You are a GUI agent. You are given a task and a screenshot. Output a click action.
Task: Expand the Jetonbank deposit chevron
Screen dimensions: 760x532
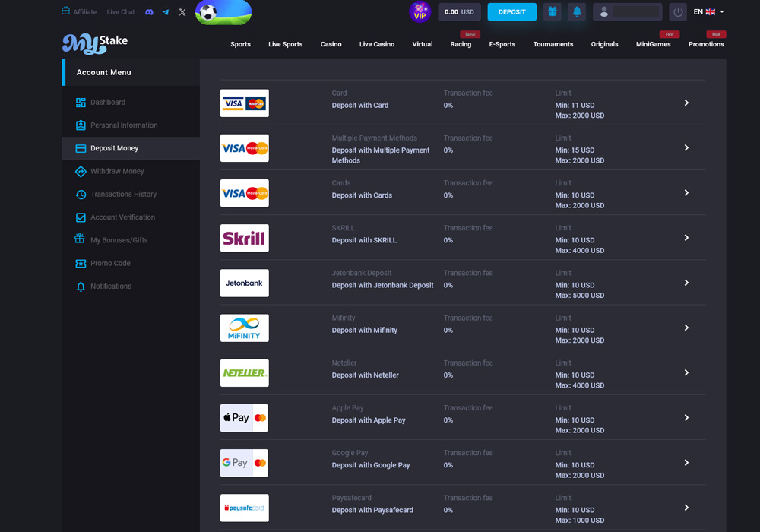tap(686, 283)
